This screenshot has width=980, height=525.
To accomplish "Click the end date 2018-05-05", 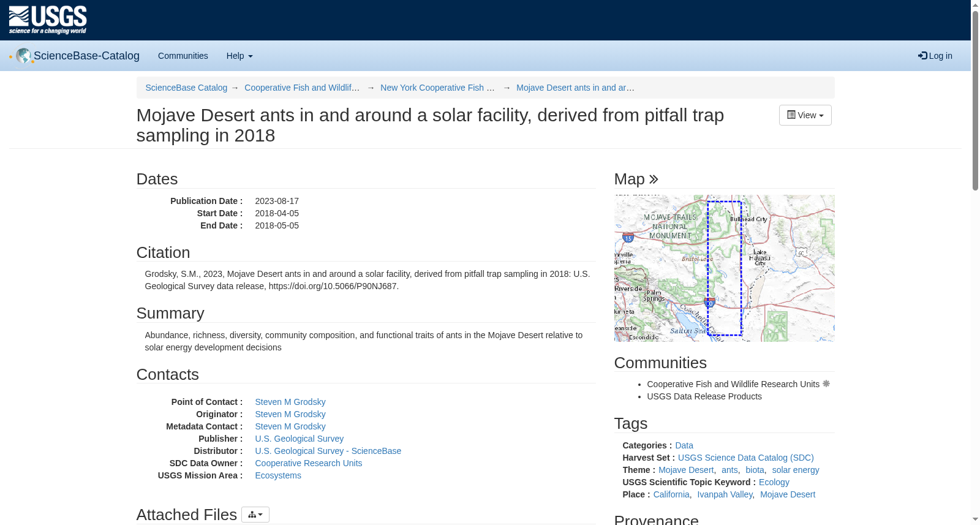I will tap(277, 225).
